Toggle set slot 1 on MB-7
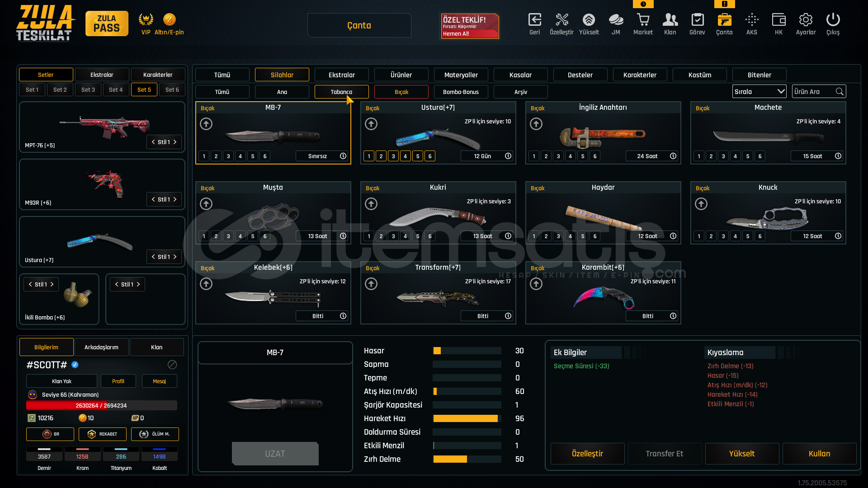 (204, 156)
